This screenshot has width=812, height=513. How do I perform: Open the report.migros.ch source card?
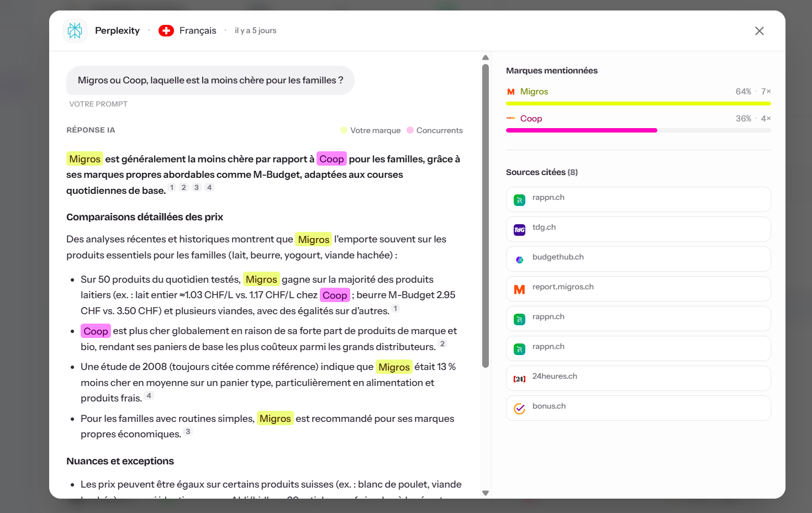(639, 289)
